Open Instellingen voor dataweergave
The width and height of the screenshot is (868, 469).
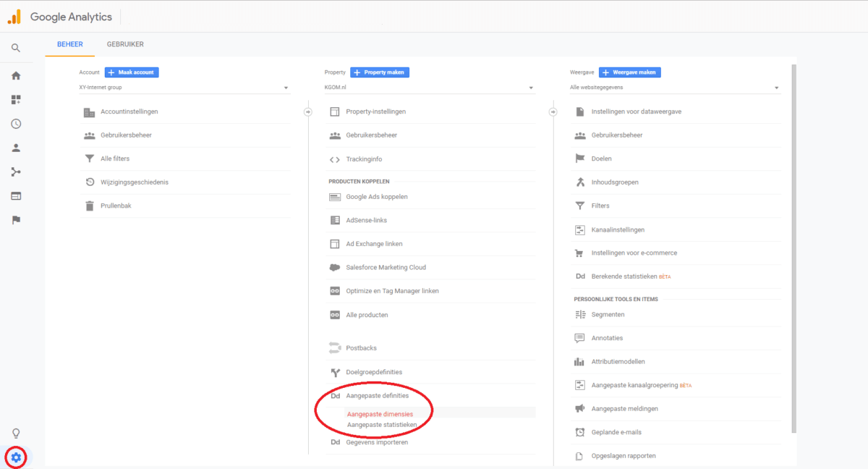click(636, 111)
